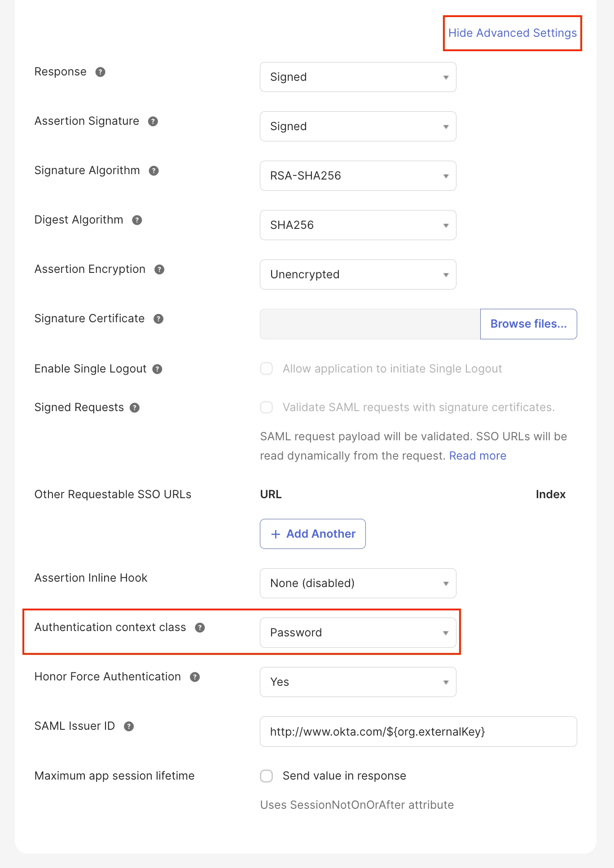
Task: Click help icon next to Response
Action: pyautogui.click(x=101, y=72)
